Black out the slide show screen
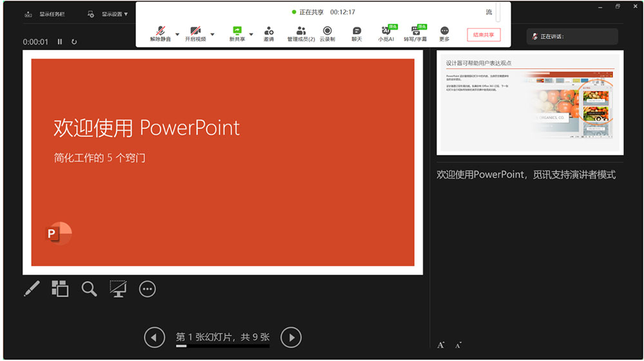This screenshot has width=644, height=361. pyautogui.click(x=118, y=289)
